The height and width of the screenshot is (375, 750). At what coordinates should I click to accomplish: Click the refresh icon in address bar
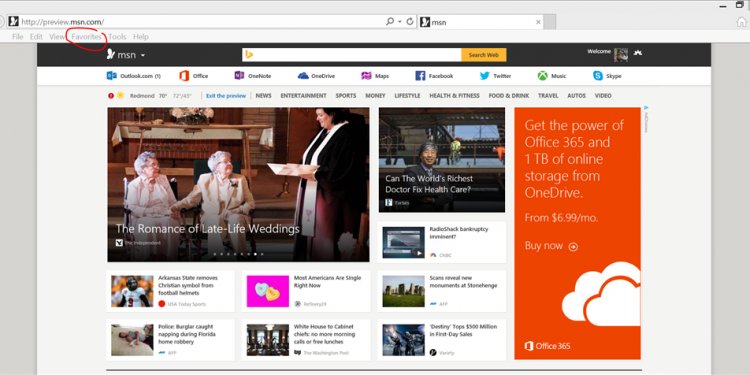click(410, 22)
